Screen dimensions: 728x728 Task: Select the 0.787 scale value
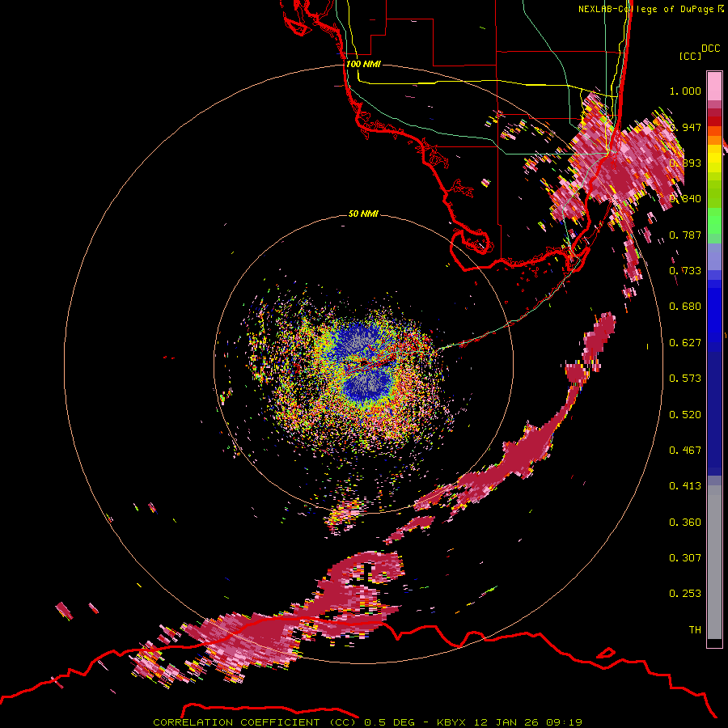tap(685, 235)
